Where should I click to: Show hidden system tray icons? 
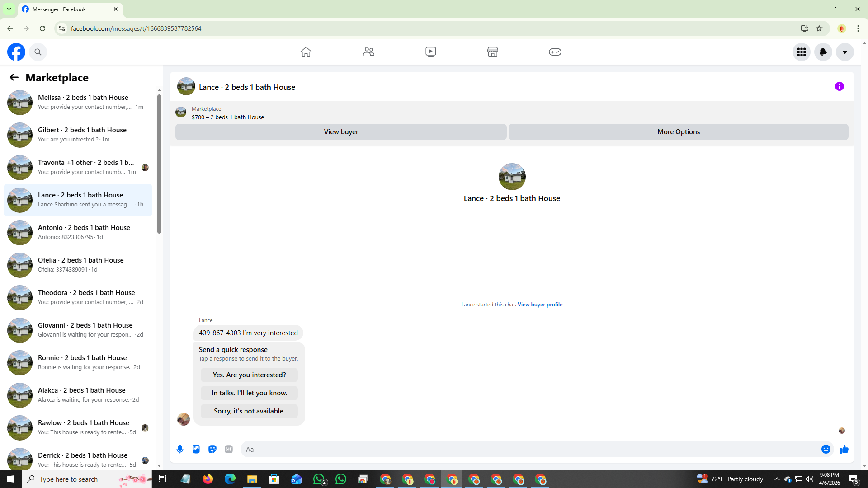(777, 479)
